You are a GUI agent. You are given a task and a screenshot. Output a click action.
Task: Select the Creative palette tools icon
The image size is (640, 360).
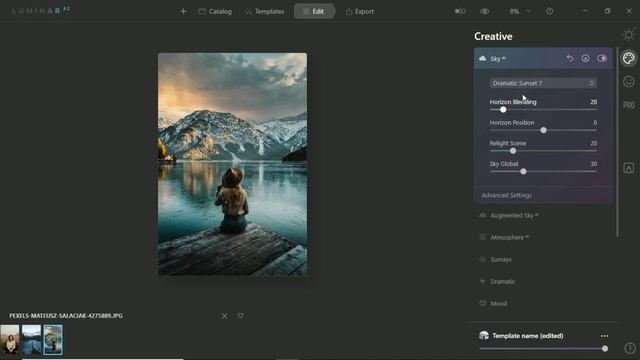coord(629,58)
